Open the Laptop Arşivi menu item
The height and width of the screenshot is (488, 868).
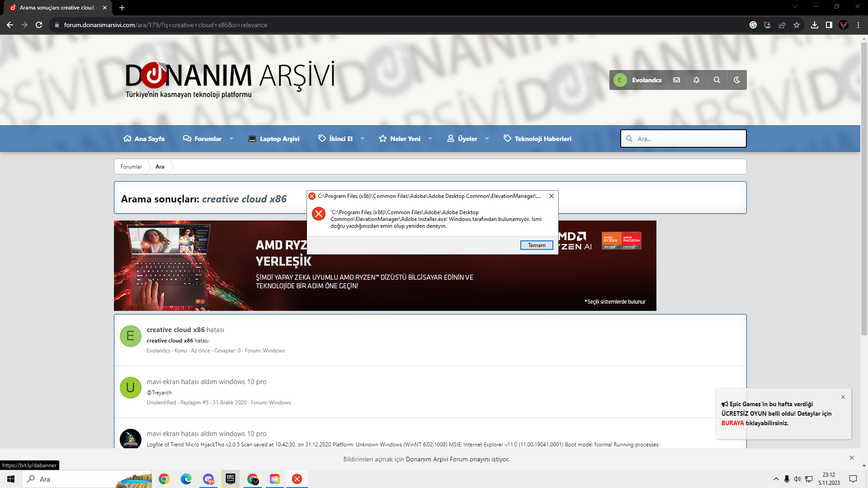274,139
